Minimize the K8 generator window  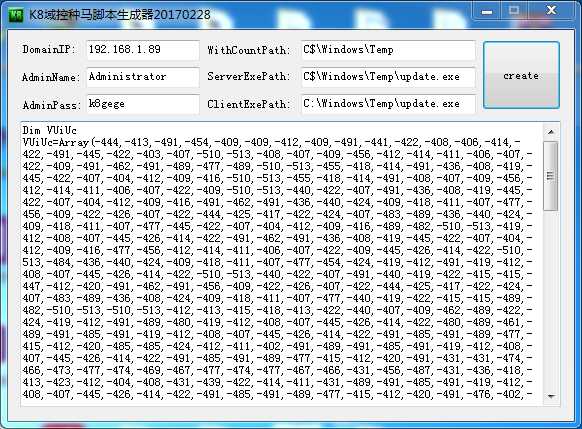(x=487, y=12)
